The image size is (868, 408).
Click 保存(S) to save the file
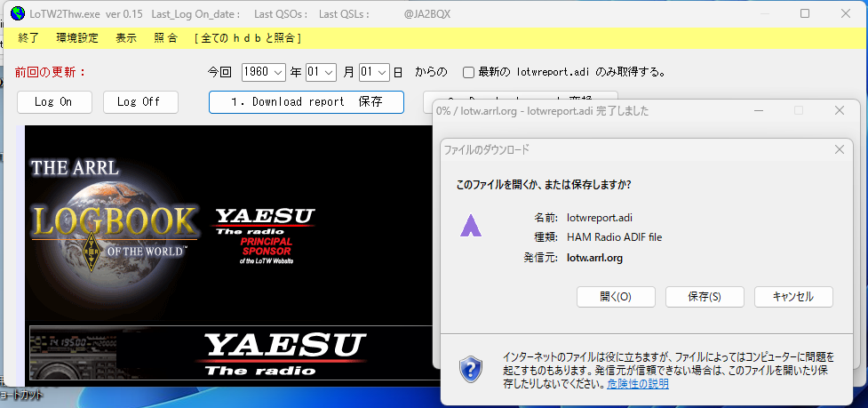705,297
